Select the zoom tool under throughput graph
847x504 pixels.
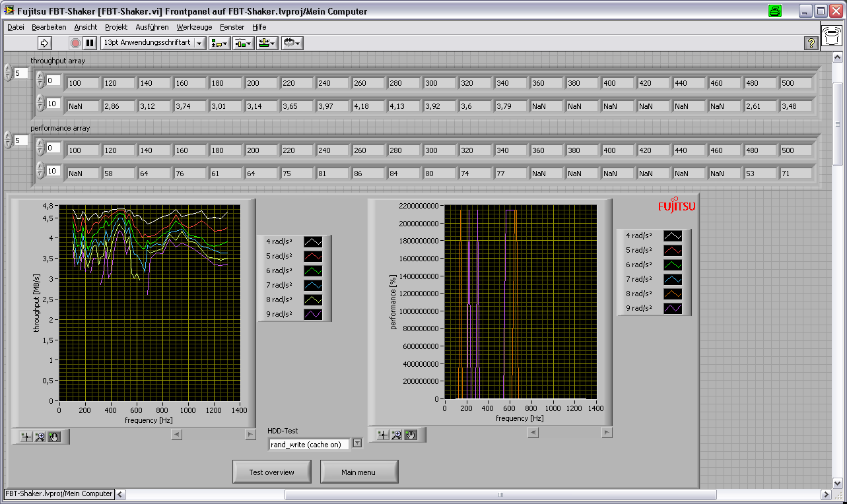point(40,437)
